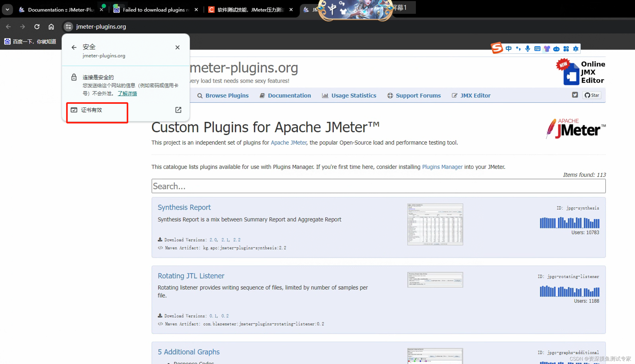Image resolution: width=635 pixels, height=364 pixels.
Task: Download Rotating JTL Listener version 0.2
Action: (x=225, y=316)
